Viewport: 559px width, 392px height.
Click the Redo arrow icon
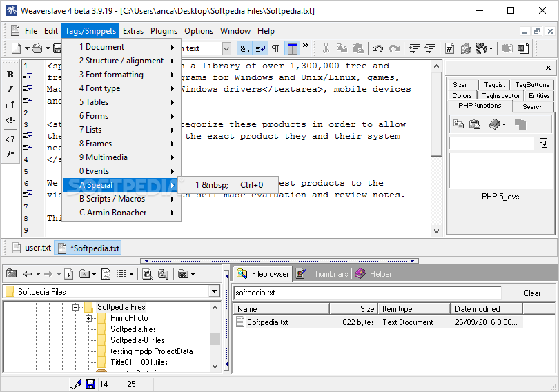click(394, 48)
